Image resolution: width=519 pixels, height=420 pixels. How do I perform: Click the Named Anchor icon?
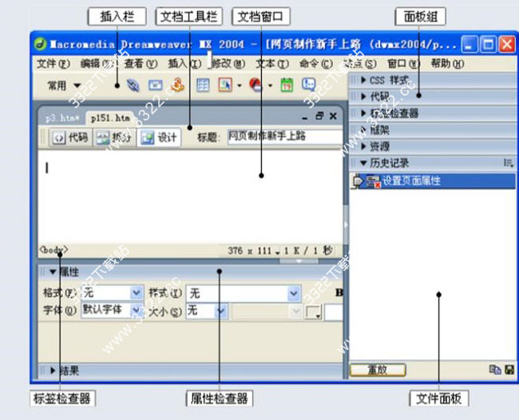click(177, 85)
